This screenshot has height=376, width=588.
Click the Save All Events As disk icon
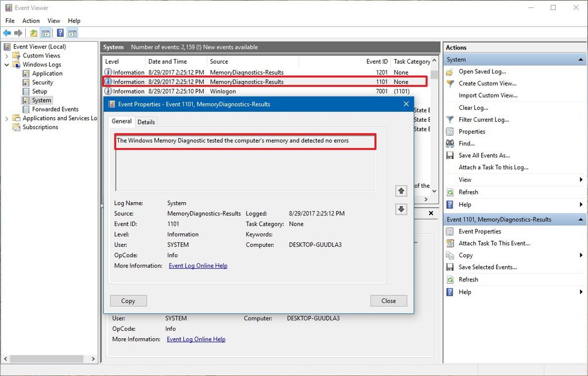click(x=450, y=155)
